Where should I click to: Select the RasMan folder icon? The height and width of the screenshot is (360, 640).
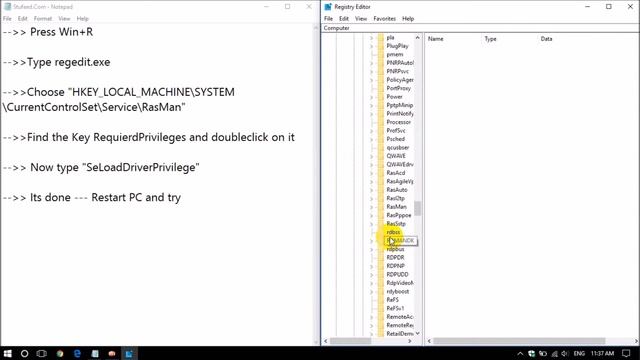pyautogui.click(x=381, y=207)
